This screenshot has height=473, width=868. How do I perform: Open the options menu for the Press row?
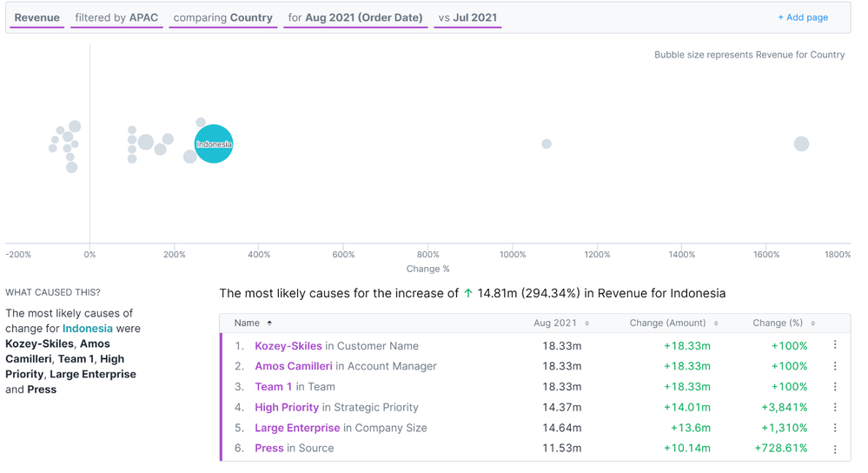(x=835, y=449)
